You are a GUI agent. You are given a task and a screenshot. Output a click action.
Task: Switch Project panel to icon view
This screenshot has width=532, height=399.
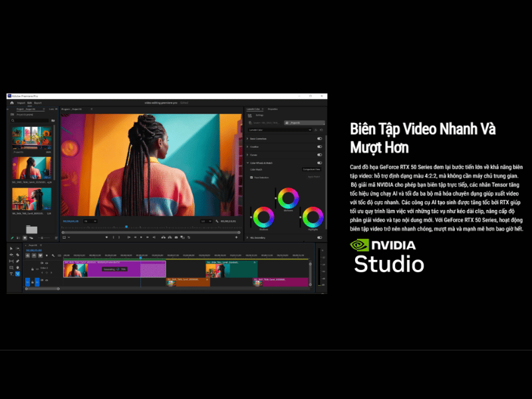point(25,238)
